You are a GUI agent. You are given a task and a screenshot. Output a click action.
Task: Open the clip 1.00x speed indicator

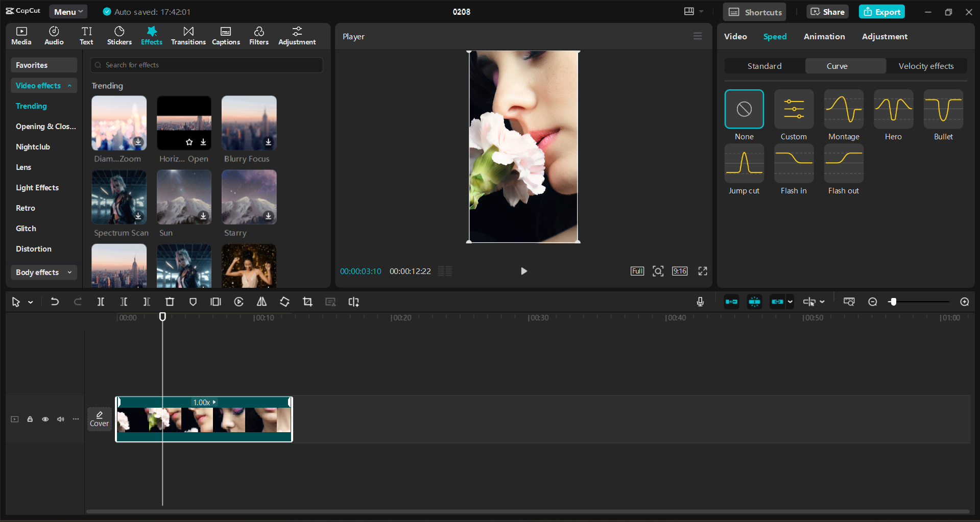[x=205, y=402]
